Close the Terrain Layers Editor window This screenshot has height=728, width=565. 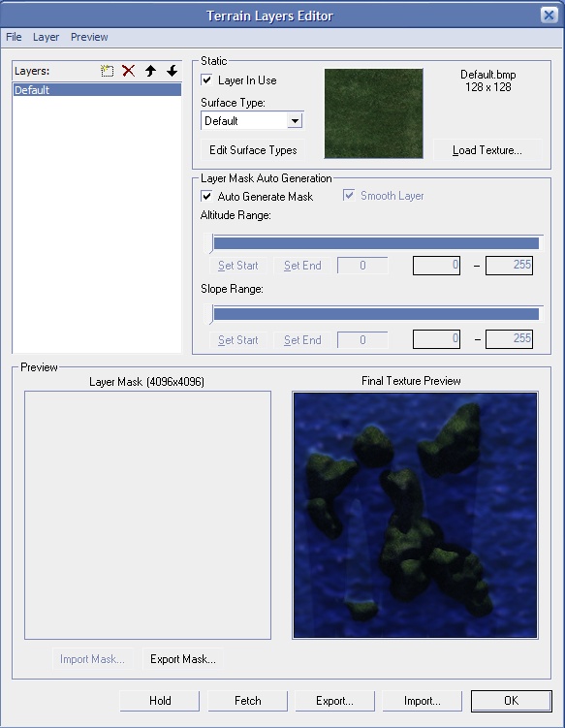click(549, 16)
